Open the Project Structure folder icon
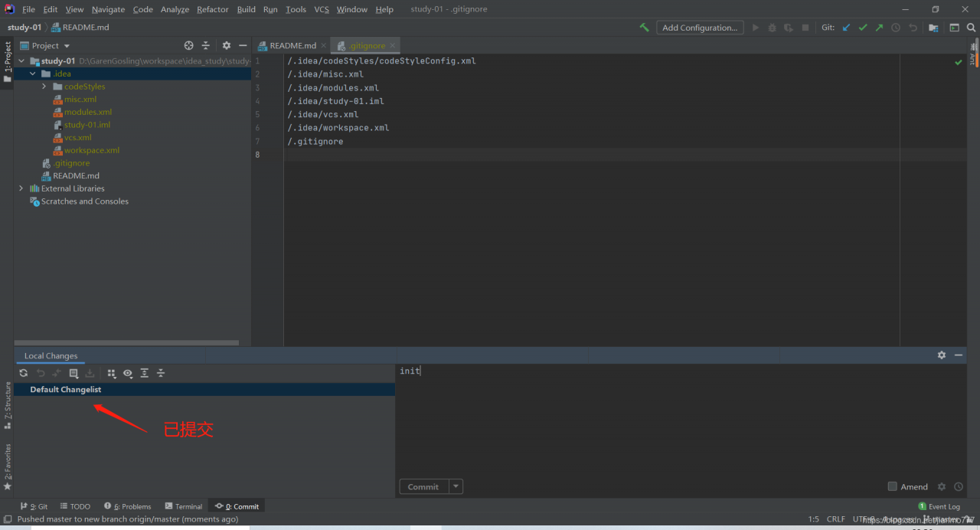The width and height of the screenshot is (980, 530). click(x=933, y=28)
